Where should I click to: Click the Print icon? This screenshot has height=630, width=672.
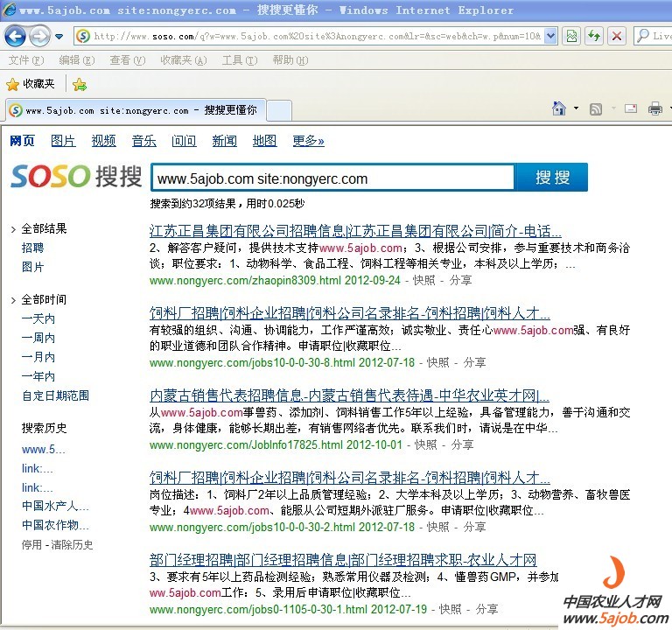pyautogui.click(x=654, y=109)
